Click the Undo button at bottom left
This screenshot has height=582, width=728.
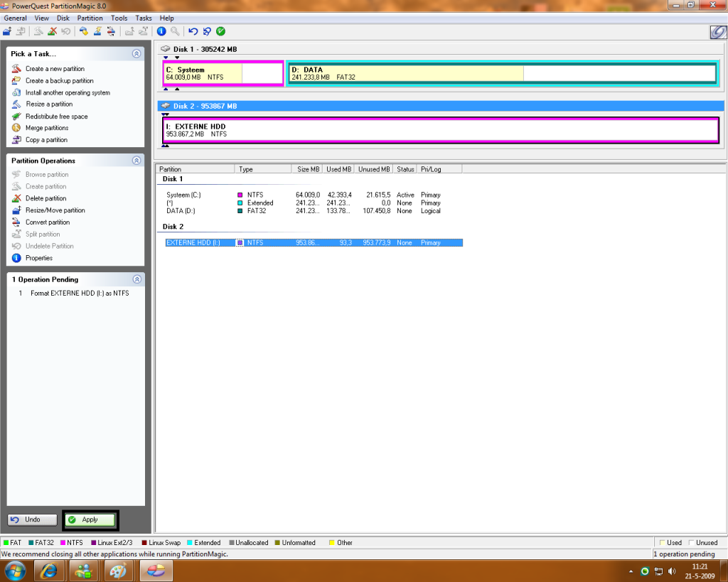32,519
